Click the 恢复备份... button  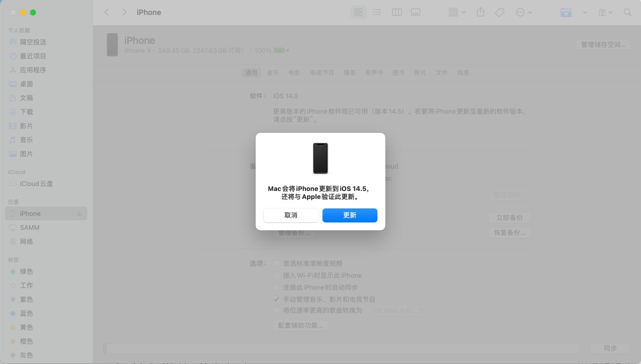(509, 232)
